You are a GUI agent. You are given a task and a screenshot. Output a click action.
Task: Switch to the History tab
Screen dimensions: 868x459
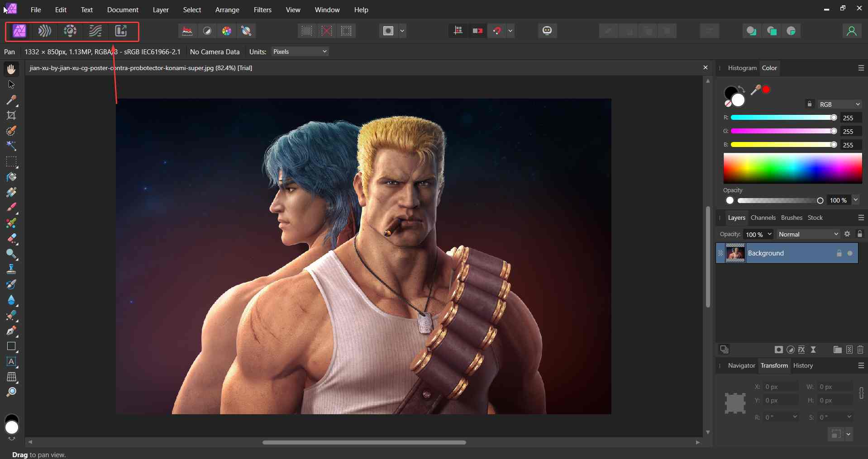click(803, 365)
